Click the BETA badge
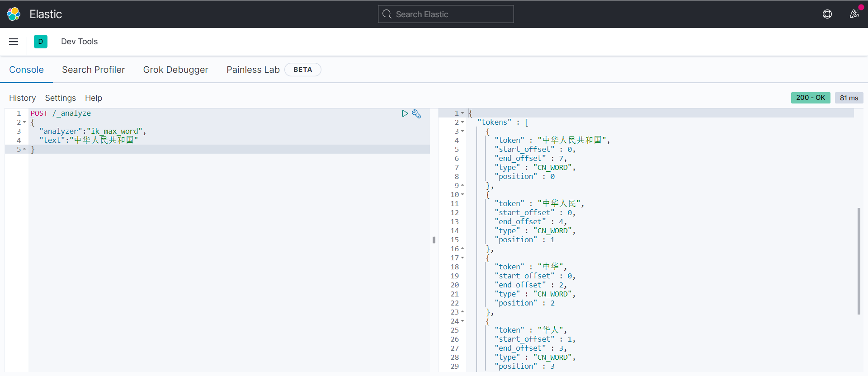 coord(303,70)
